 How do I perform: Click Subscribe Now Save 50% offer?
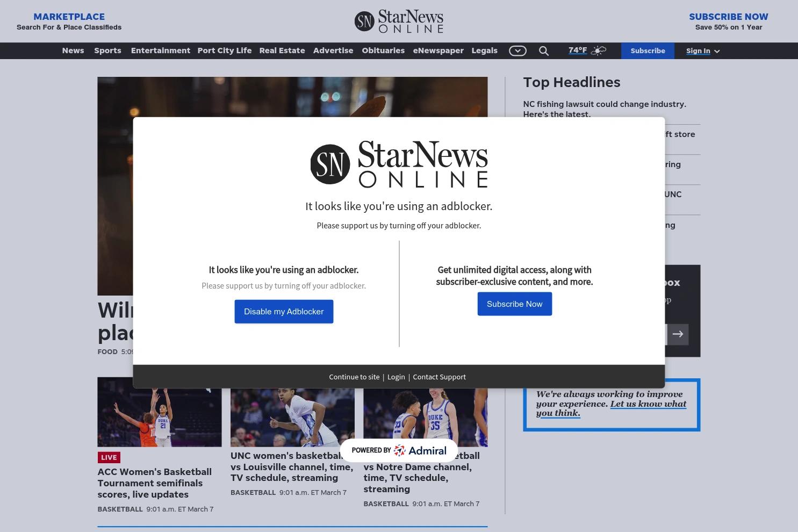(729, 21)
